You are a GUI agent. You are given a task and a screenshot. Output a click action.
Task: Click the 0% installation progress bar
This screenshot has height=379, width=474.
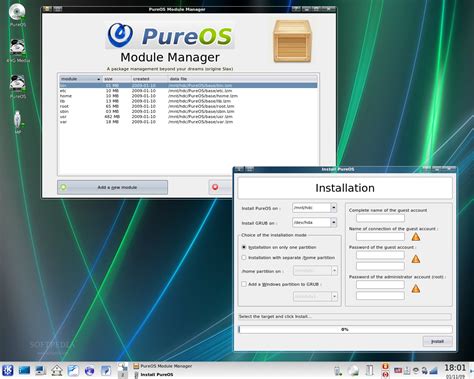345,329
